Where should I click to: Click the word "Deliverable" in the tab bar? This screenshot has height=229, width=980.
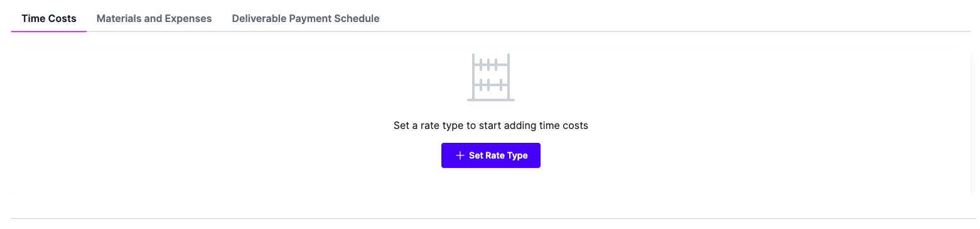coord(259,18)
